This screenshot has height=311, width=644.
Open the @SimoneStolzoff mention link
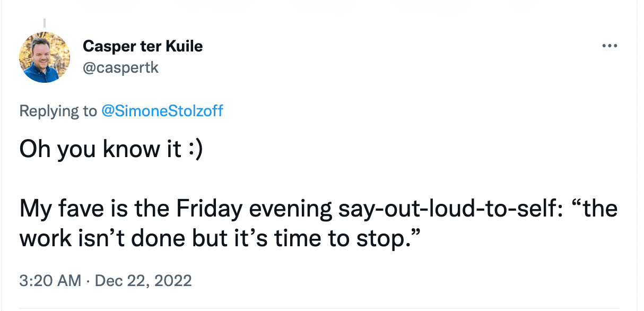pos(162,111)
